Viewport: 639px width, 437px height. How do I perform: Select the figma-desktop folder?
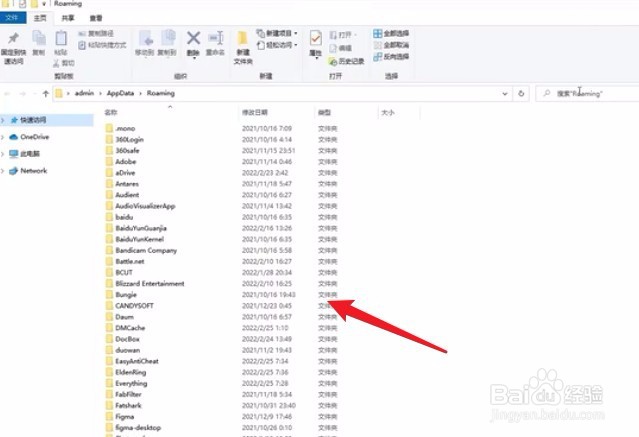tap(138, 428)
